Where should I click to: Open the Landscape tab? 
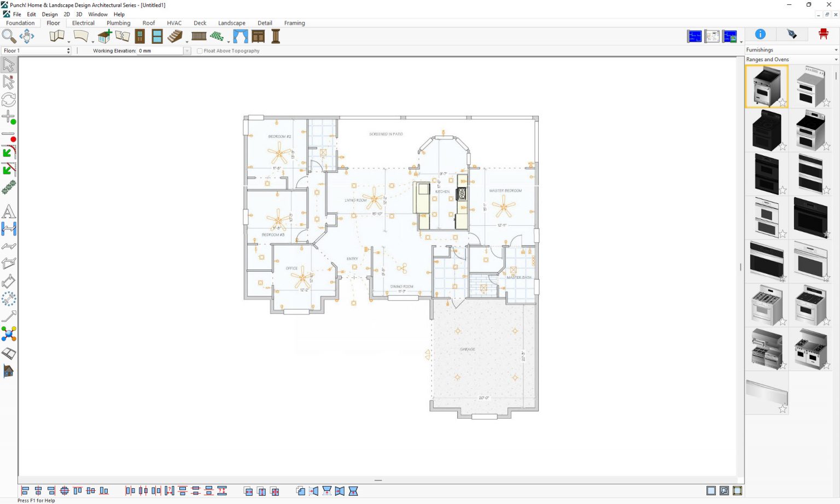pos(231,23)
